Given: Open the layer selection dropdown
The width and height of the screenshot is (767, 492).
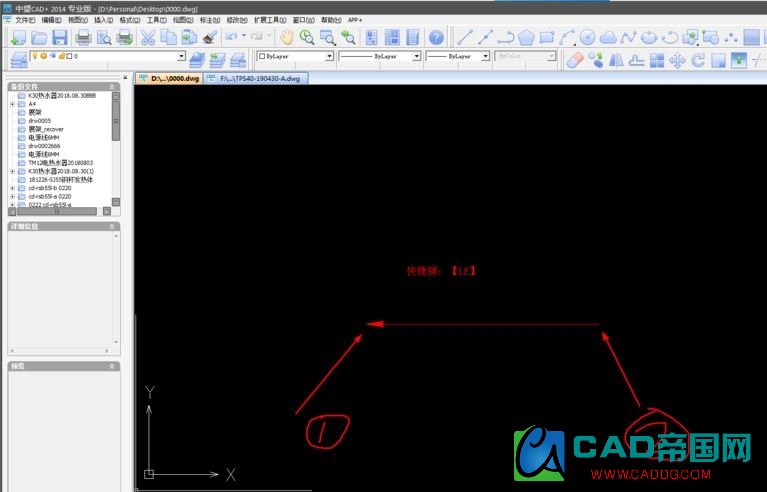Looking at the screenshot, I should pyautogui.click(x=181, y=56).
